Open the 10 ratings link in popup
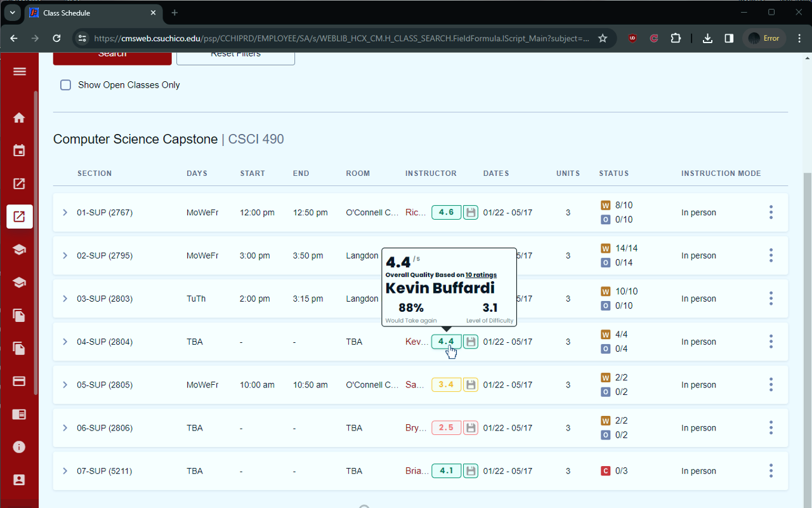This screenshot has height=508, width=812. click(481, 275)
